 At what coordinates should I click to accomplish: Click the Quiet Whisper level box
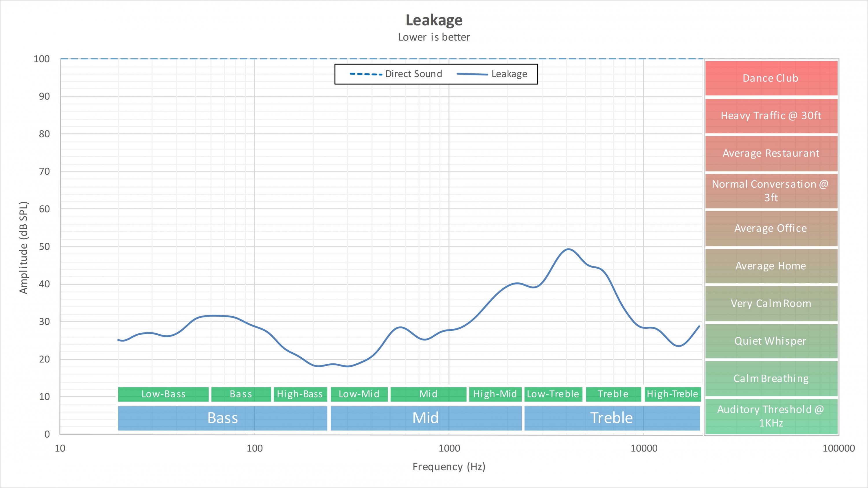771,341
